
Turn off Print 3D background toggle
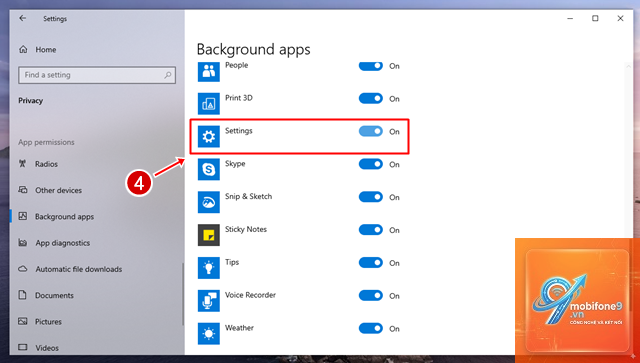pos(371,98)
